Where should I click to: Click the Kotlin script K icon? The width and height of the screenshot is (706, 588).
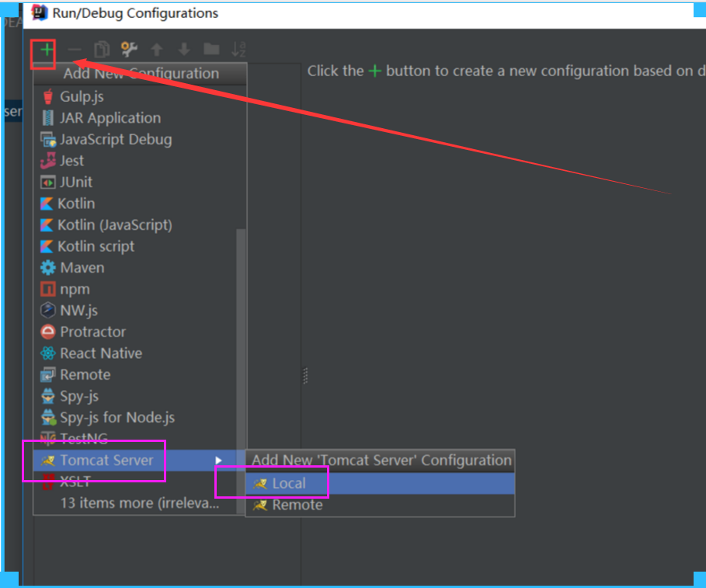pos(47,246)
